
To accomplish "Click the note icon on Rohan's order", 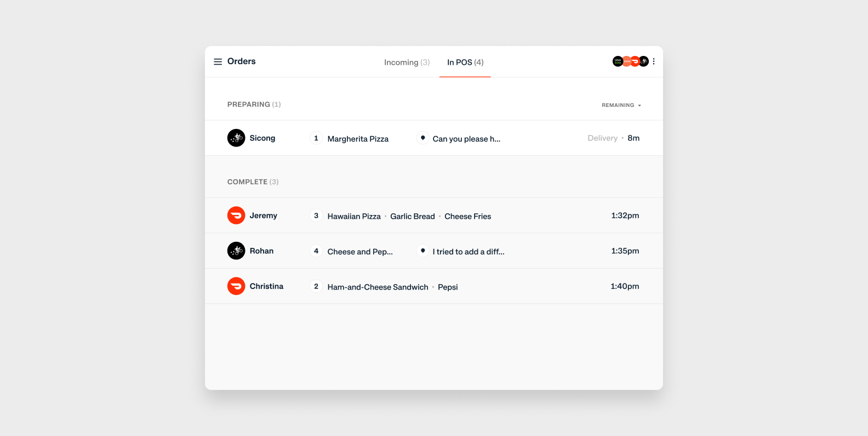I will [x=422, y=251].
